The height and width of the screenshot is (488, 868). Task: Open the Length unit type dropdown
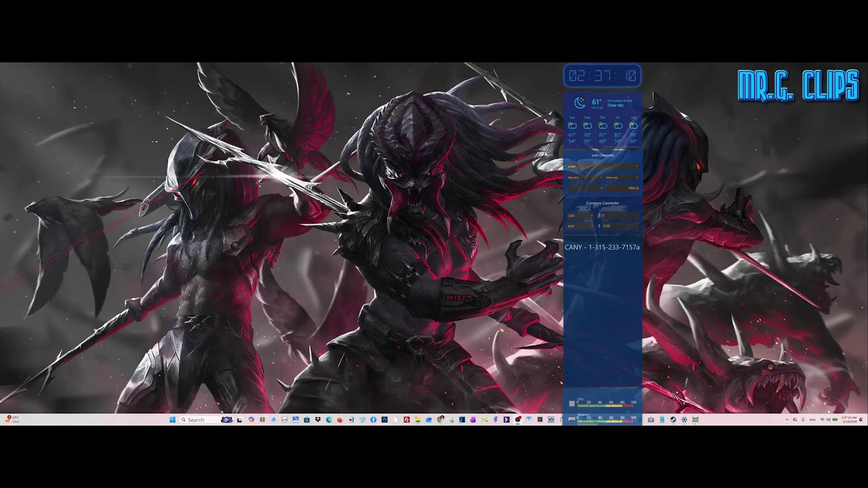tap(603, 166)
